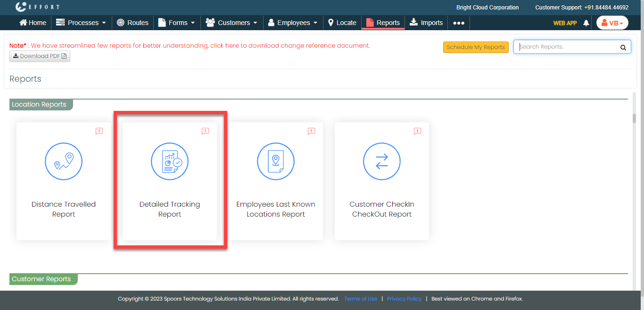Click the Customer CheckIn CheckOut Report icon
Screen dimensions: 644x310
(382, 161)
